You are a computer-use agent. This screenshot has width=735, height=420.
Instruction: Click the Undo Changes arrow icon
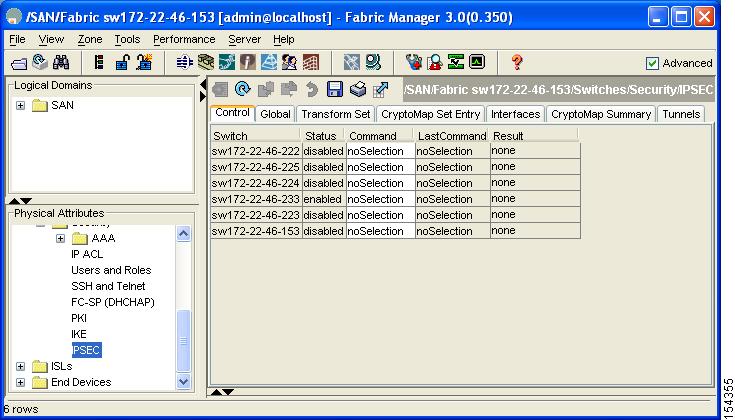pos(312,90)
